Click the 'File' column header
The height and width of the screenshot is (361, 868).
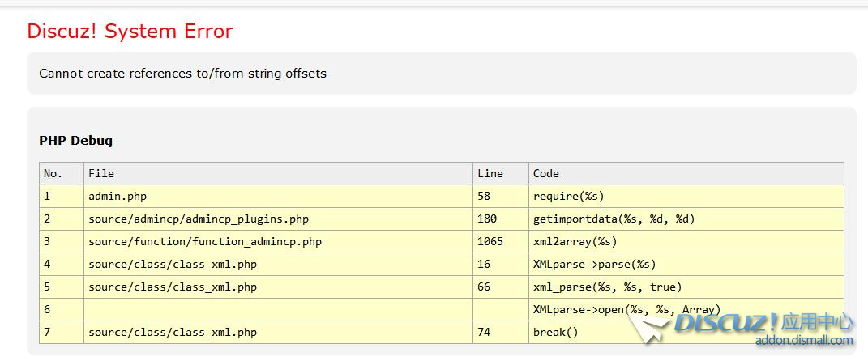coord(279,173)
